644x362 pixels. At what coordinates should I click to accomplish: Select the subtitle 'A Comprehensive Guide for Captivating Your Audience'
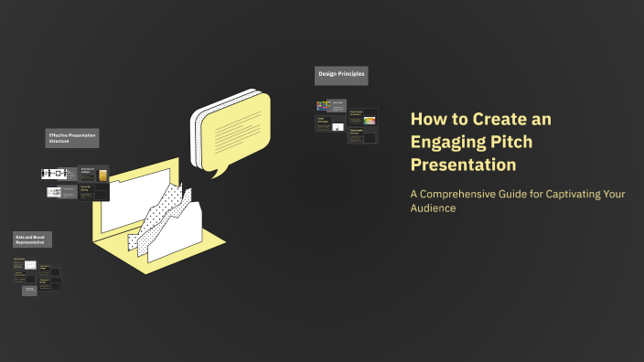point(518,201)
